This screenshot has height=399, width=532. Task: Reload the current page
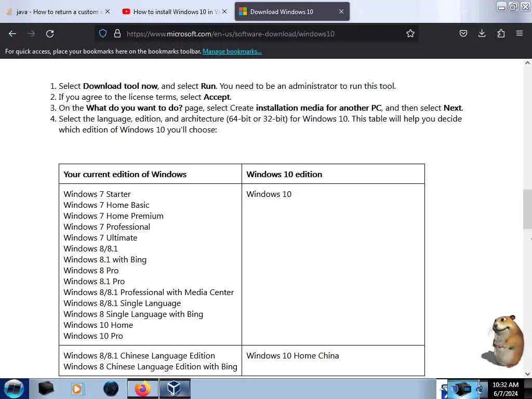point(50,34)
